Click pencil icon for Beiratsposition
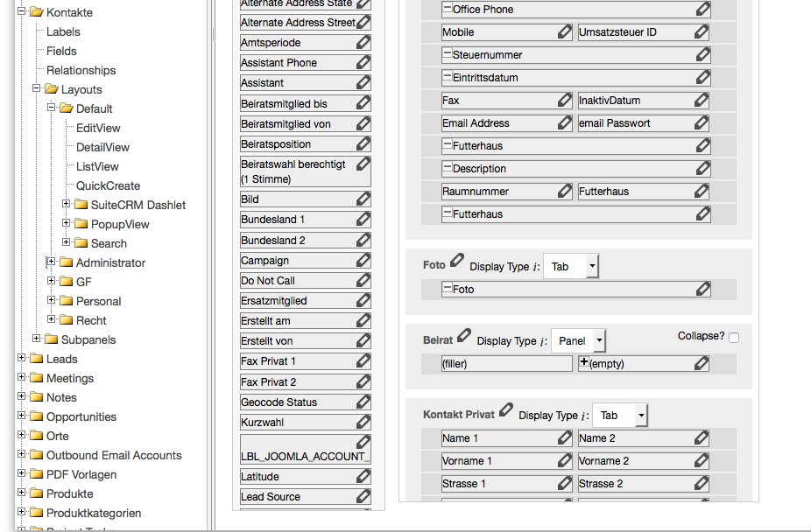 [x=363, y=143]
